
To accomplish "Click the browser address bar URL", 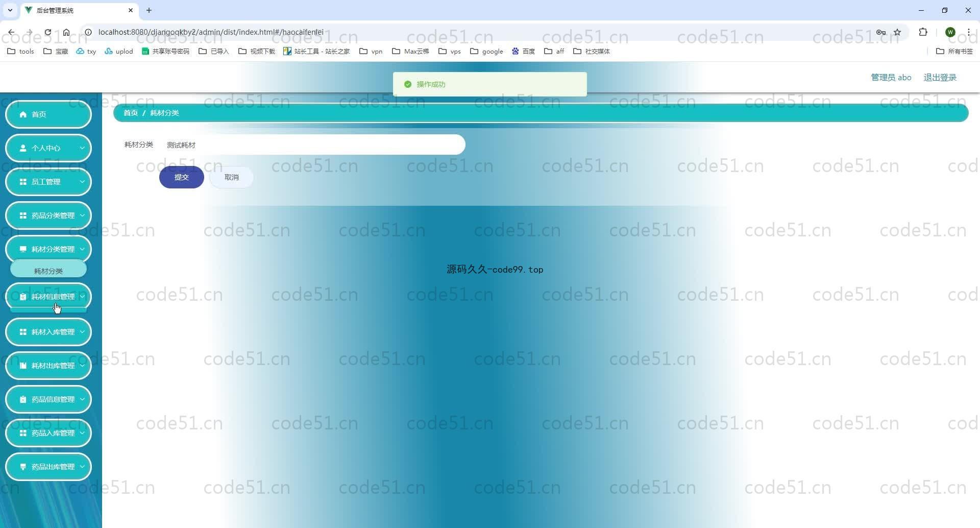I will click(211, 32).
